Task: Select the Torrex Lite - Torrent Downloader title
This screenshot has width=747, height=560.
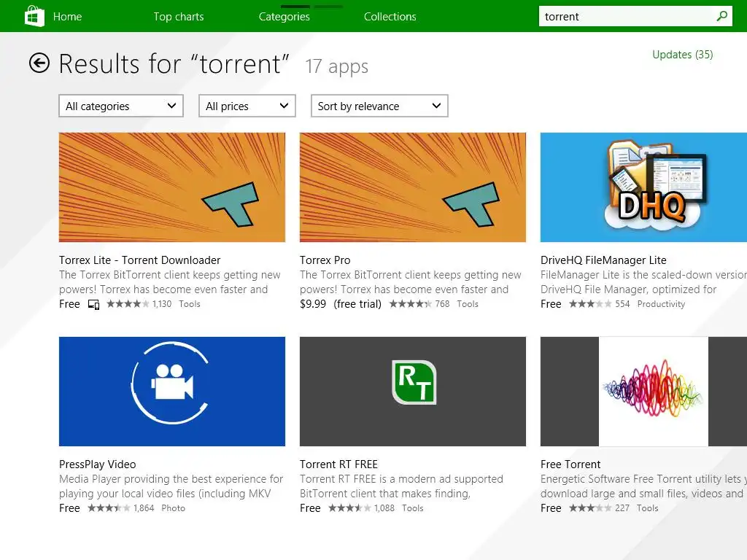Action: 139,260
